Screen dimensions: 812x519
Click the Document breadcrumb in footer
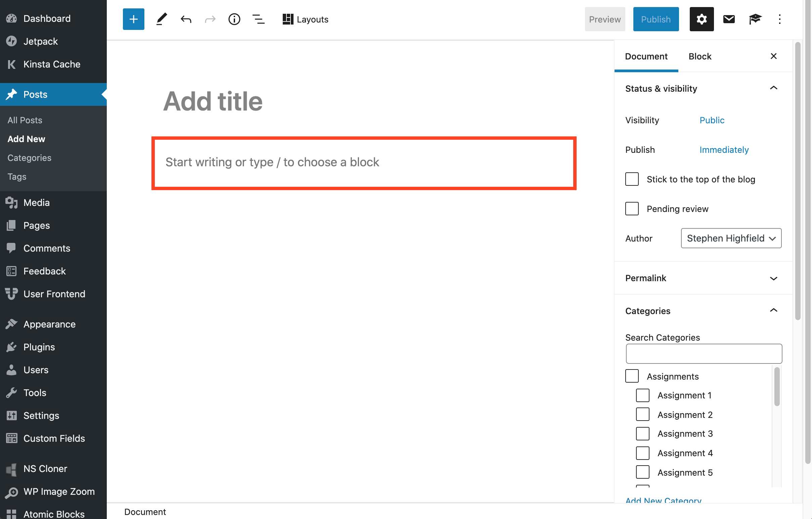[x=145, y=512]
